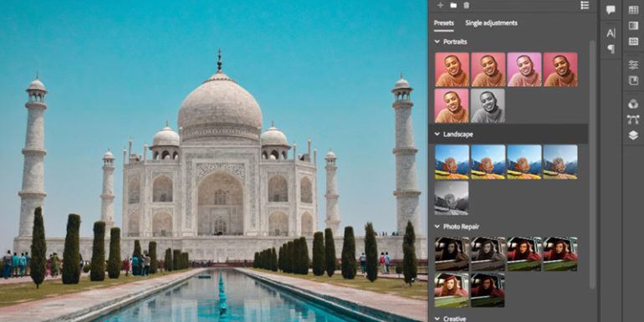Apply the fourth Photo Repair preset
Viewport: 644px width, 322px height.
pos(560,253)
